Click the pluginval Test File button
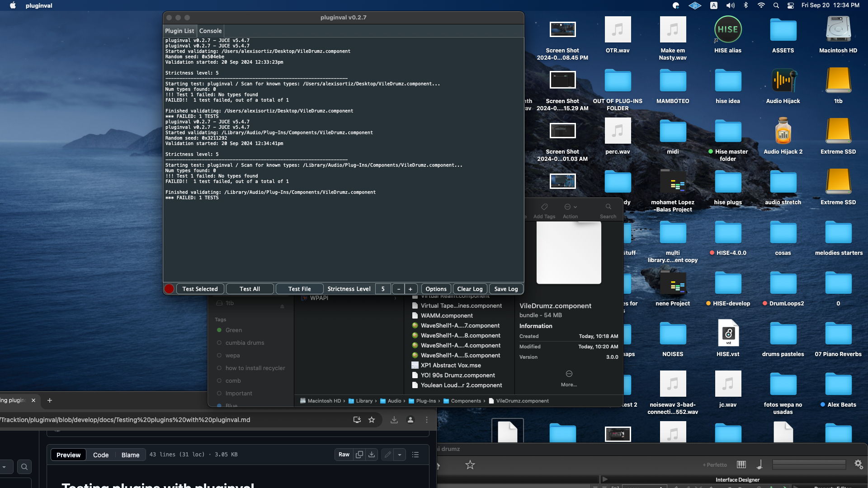The width and height of the screenshot is (868, 488). point(299,288)
